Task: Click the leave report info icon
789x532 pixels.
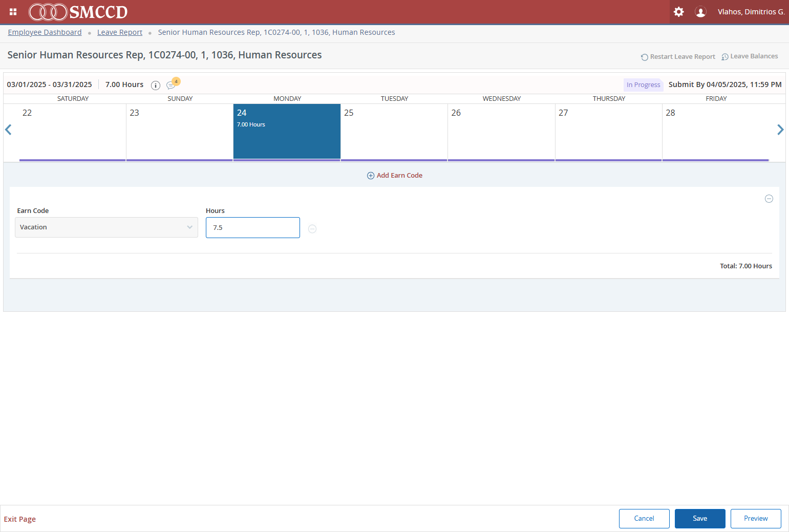Action: (x=156, y=86)
